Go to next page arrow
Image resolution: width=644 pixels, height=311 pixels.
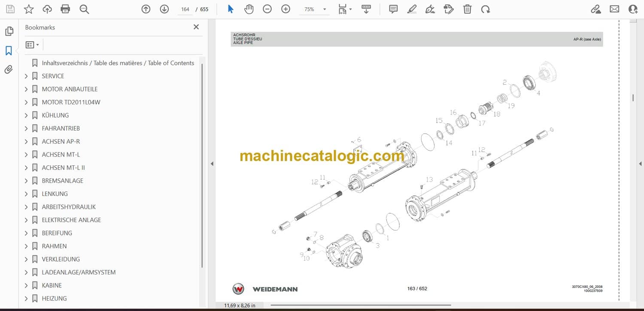point(164,9)
